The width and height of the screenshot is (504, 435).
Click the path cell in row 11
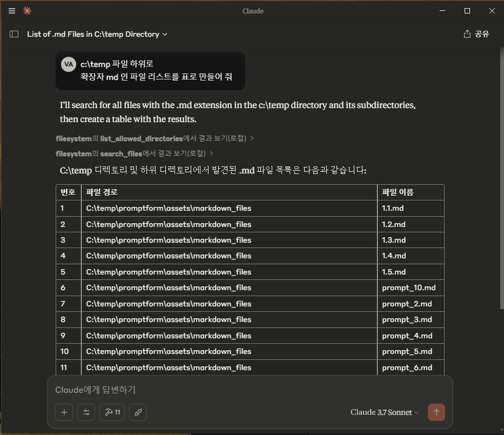(x=229, y=367)
